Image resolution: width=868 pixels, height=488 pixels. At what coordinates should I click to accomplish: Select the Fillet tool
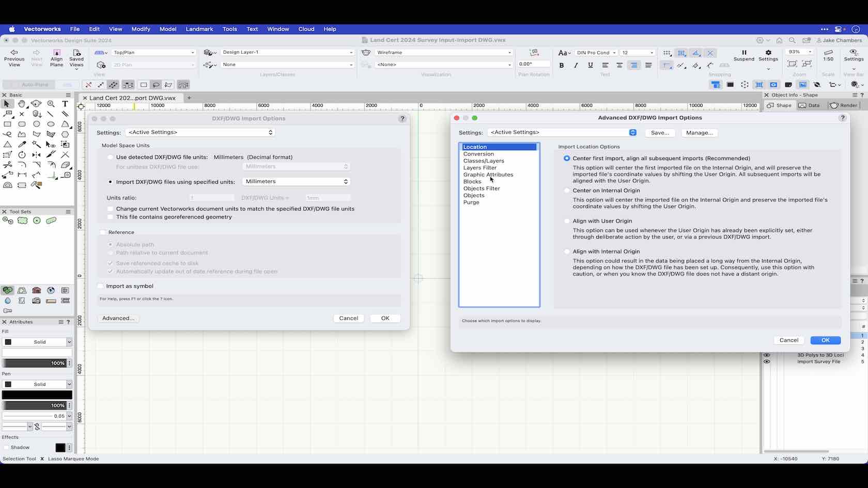[x=22, y=165]
